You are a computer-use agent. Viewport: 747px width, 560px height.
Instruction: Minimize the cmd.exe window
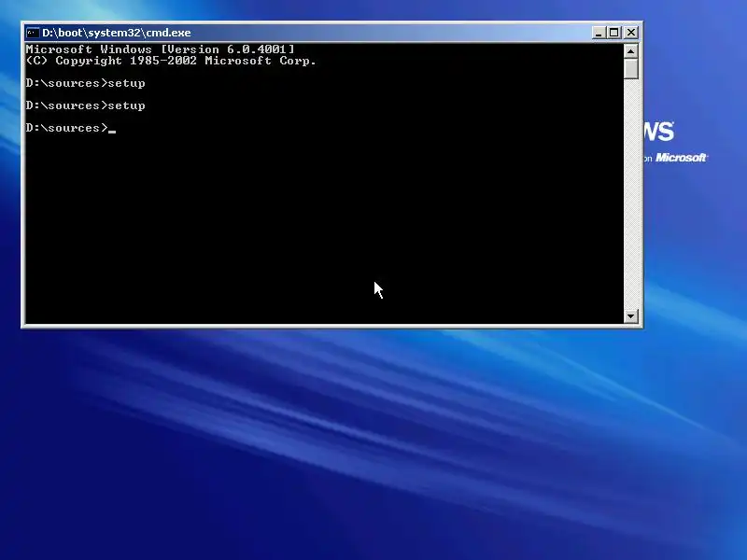click(x=599, y=33)
